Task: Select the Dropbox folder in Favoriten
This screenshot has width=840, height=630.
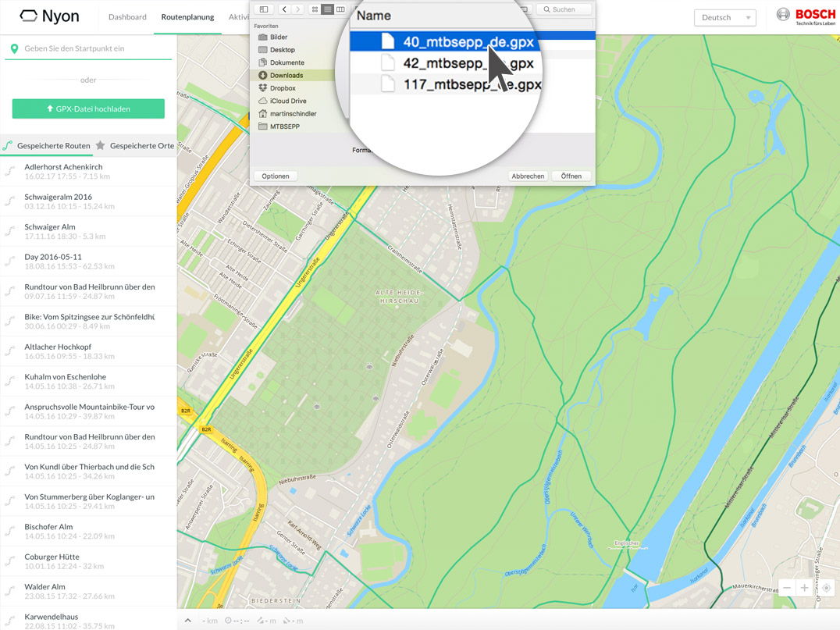Action: 282,88
